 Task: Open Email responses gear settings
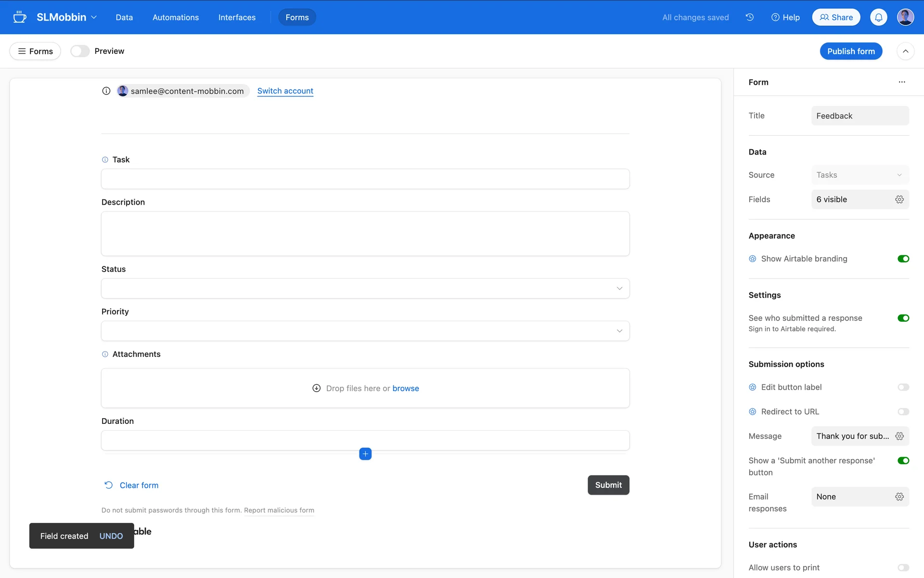899,497
